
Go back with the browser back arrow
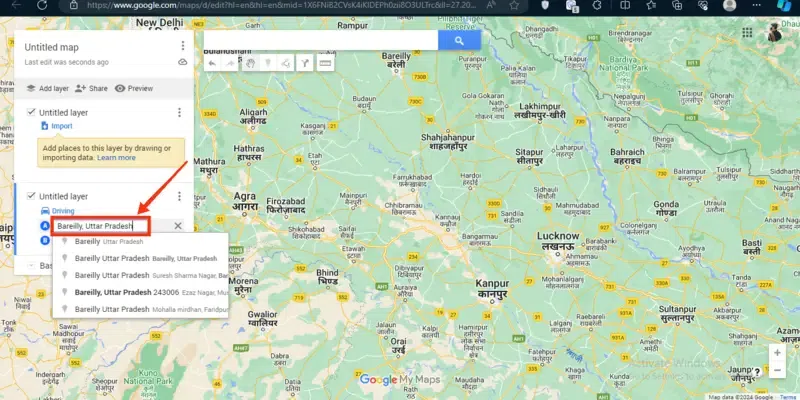16,5
